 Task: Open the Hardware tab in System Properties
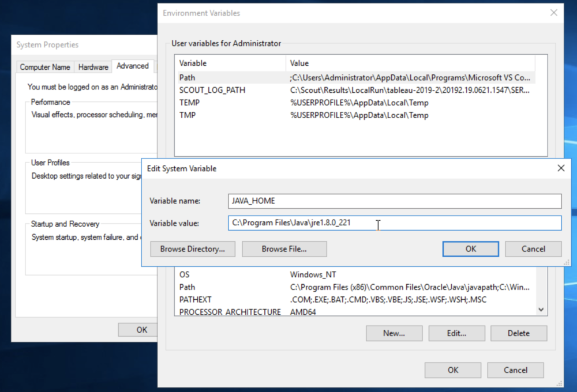coord(93,67)
